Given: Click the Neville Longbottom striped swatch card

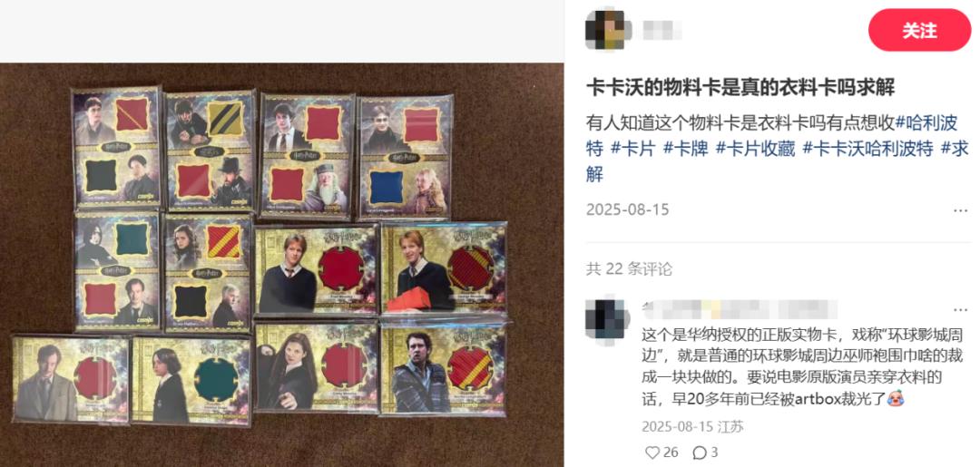Looking at the screenshot, I should tap(443, 369).
